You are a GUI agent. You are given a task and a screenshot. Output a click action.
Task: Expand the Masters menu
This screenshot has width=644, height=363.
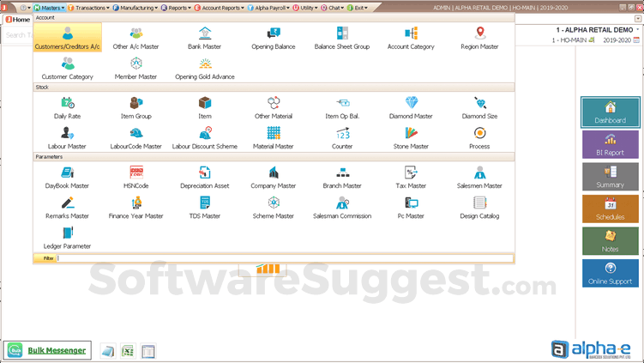49,8
